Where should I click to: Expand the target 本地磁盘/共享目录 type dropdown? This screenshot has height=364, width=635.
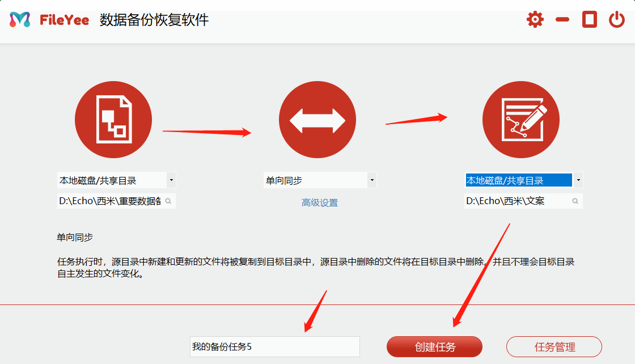click(578, 179)
